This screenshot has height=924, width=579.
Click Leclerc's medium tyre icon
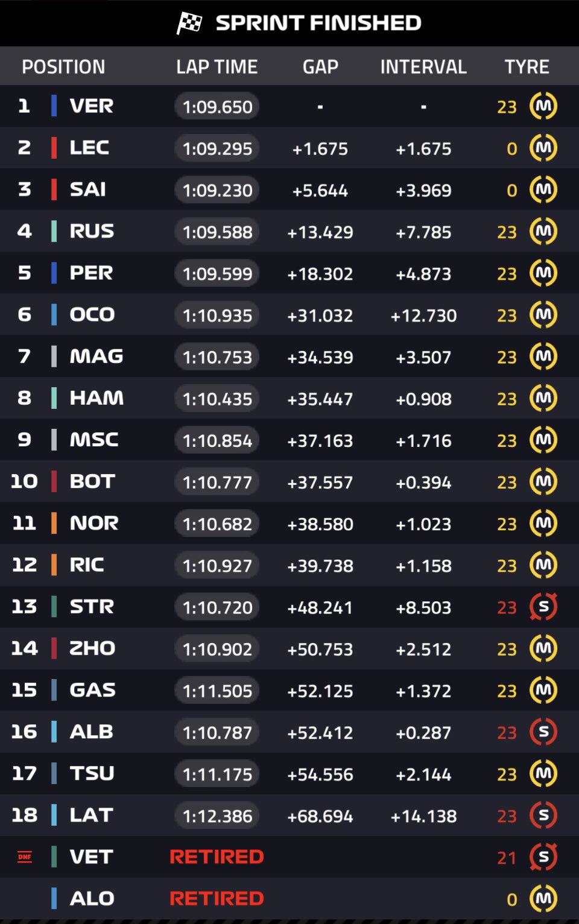543,148
